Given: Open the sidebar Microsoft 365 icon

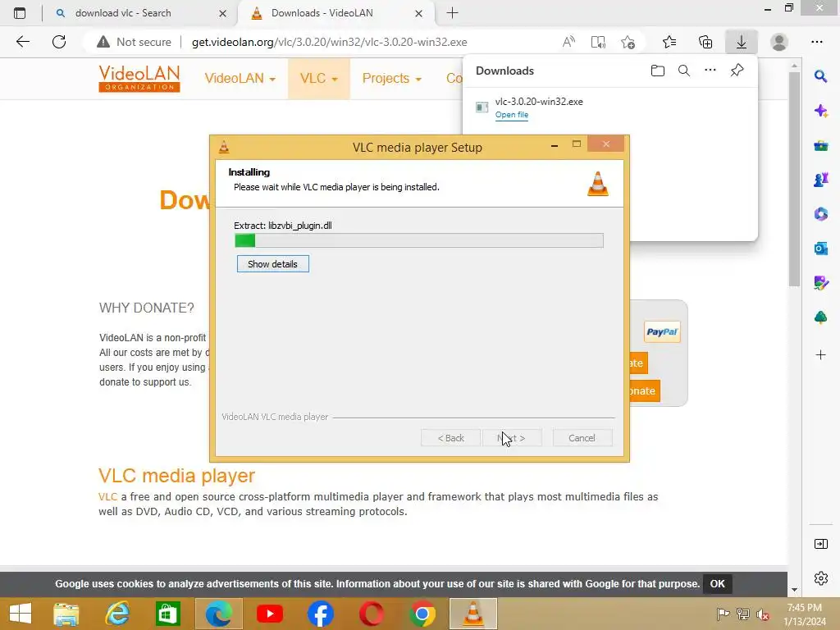Looking at the screenshot, I should click(820, 214).
